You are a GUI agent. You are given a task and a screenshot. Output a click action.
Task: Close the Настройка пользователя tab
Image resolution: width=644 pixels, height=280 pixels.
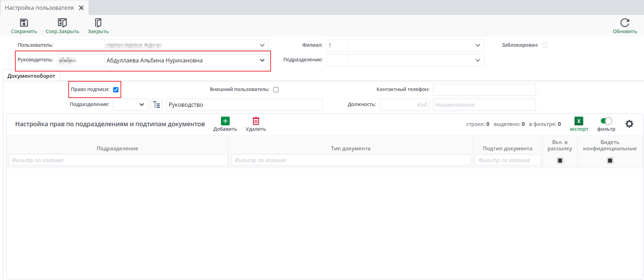(x=81, y=8)
